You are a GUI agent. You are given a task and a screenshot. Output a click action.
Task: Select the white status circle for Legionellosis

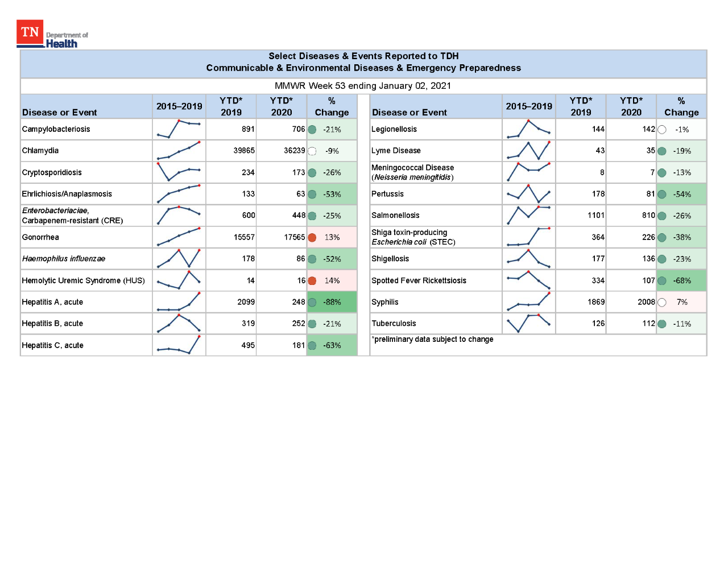click(662, 130)
